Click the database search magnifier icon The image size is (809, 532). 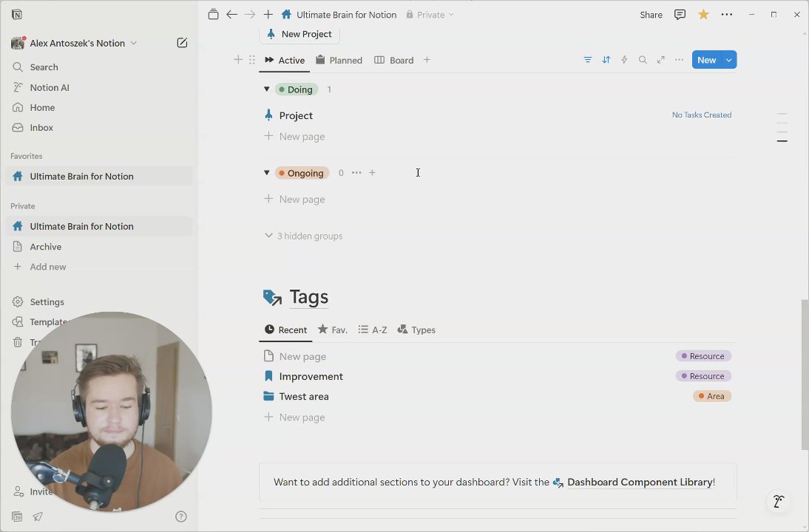[643, 60]
